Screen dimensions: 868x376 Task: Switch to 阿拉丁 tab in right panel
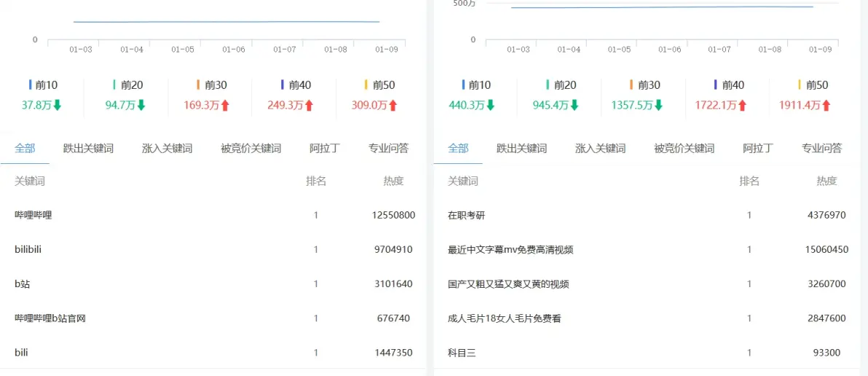758,149
